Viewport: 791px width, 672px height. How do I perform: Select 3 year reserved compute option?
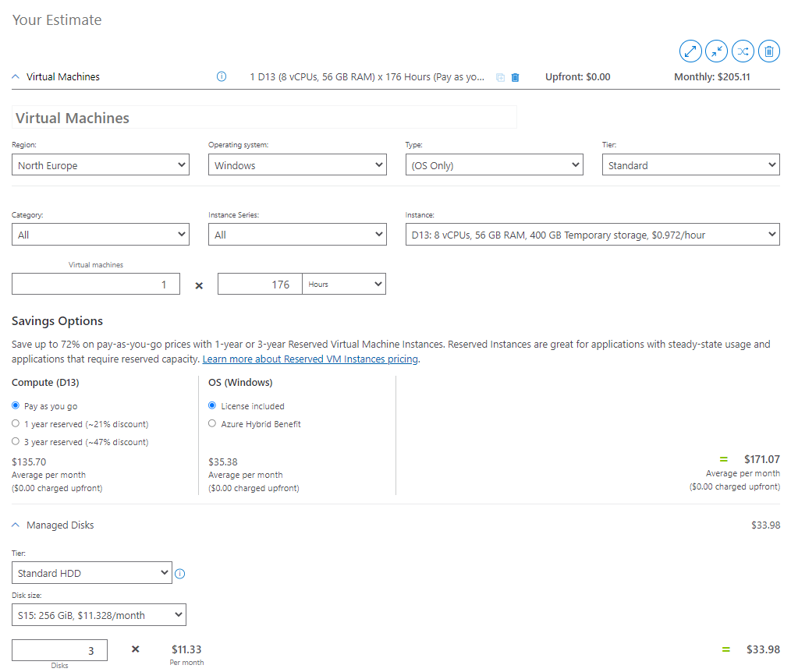16,441
